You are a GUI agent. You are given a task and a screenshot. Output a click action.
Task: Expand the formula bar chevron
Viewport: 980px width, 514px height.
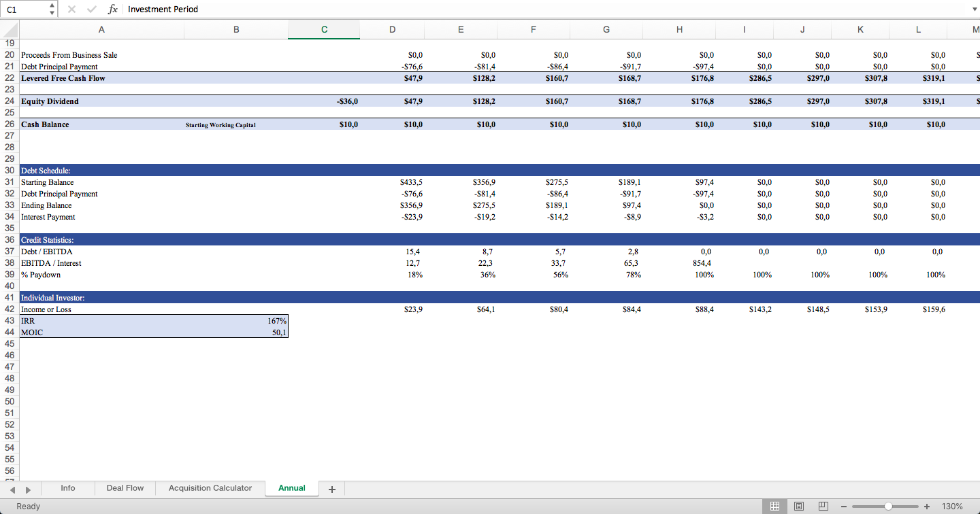point(973,10)
